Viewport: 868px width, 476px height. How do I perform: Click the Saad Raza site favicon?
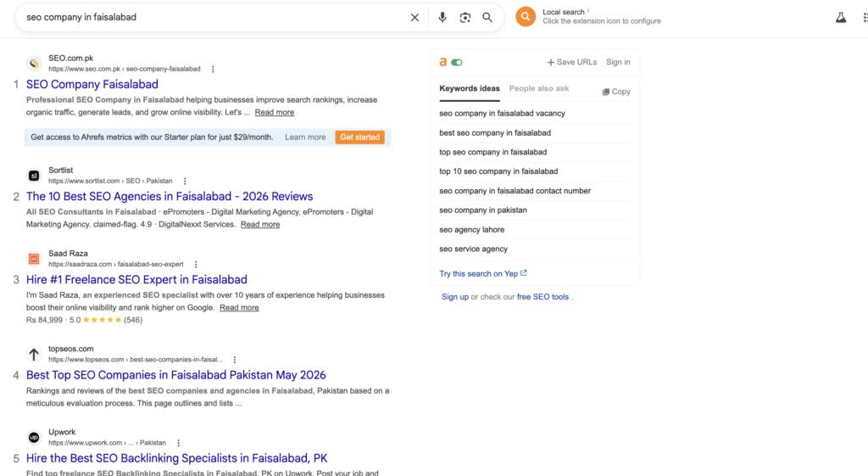point(34,259)
